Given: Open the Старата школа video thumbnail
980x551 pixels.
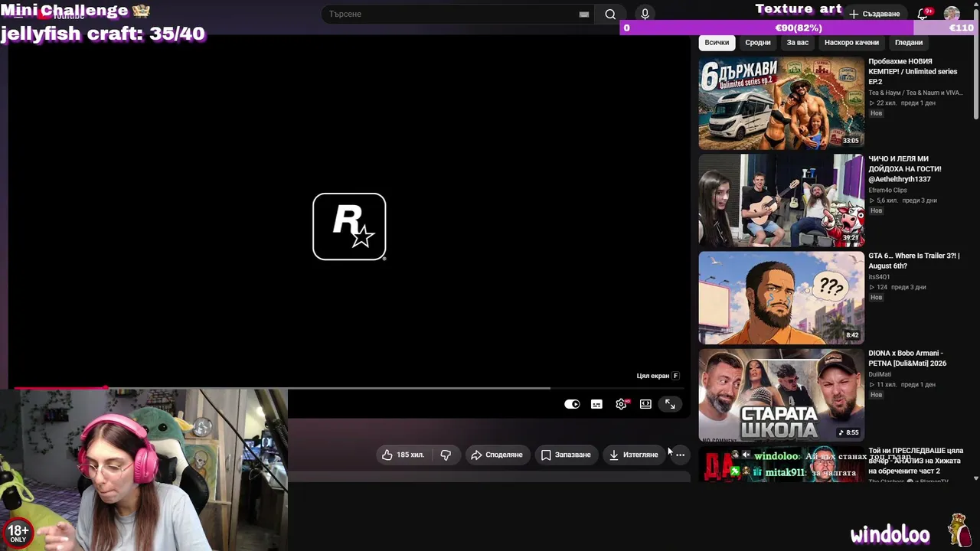Looking at the screenshot, I should tap(782, 395).
